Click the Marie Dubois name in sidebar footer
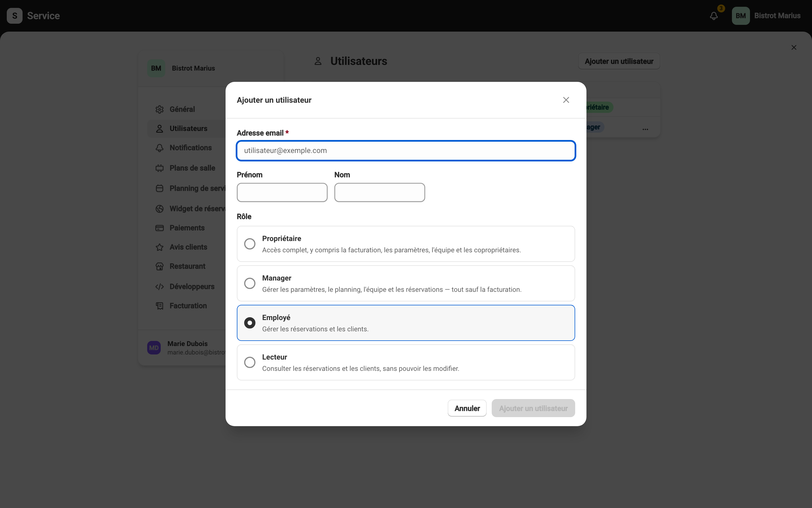The height and width of the screenshot is (508, 812). coord(187,344)
